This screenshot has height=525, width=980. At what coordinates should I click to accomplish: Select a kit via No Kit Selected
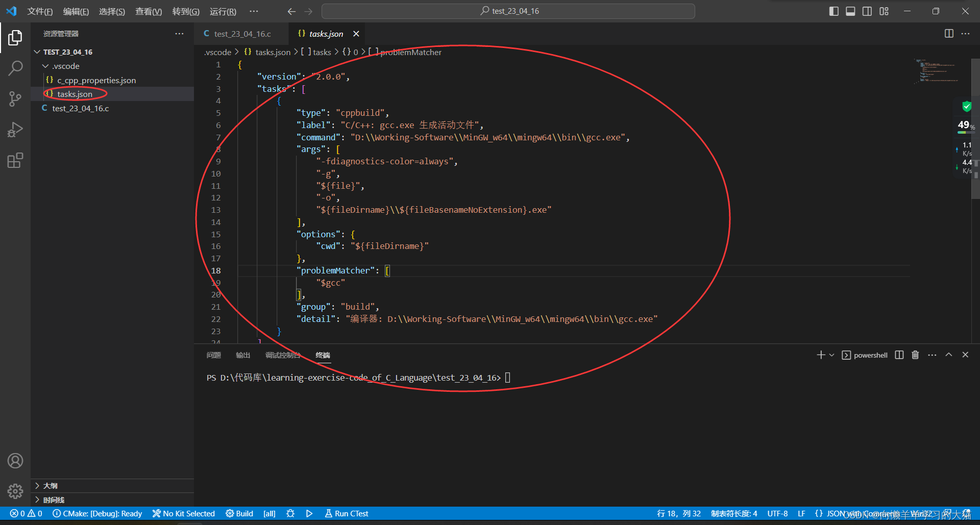point(184,514)
